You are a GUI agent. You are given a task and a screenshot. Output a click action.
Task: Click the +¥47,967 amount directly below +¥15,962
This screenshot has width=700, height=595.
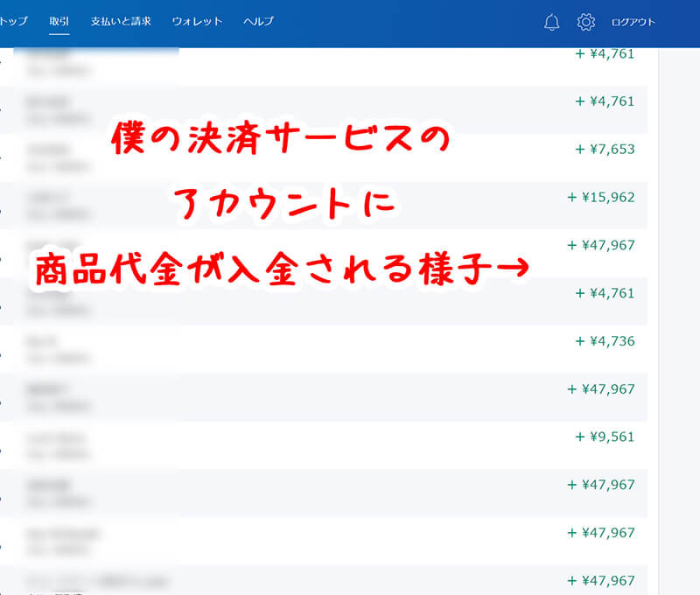[x=600, y=245]
